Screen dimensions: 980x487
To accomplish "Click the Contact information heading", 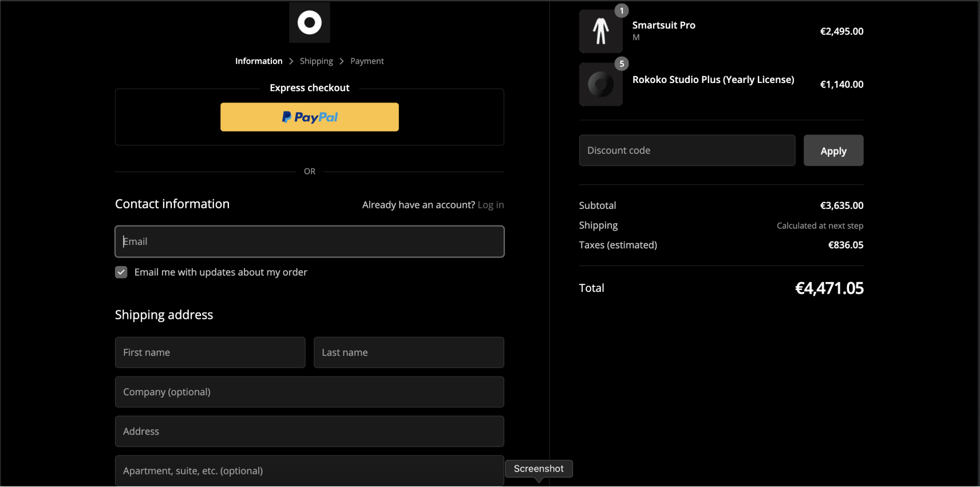I will point(172,204).
